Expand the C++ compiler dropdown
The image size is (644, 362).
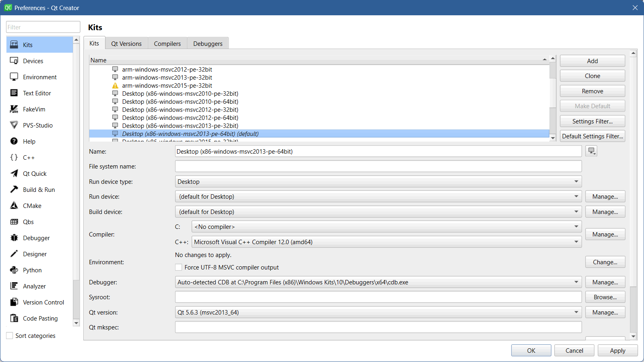click(x=576, y=242)
